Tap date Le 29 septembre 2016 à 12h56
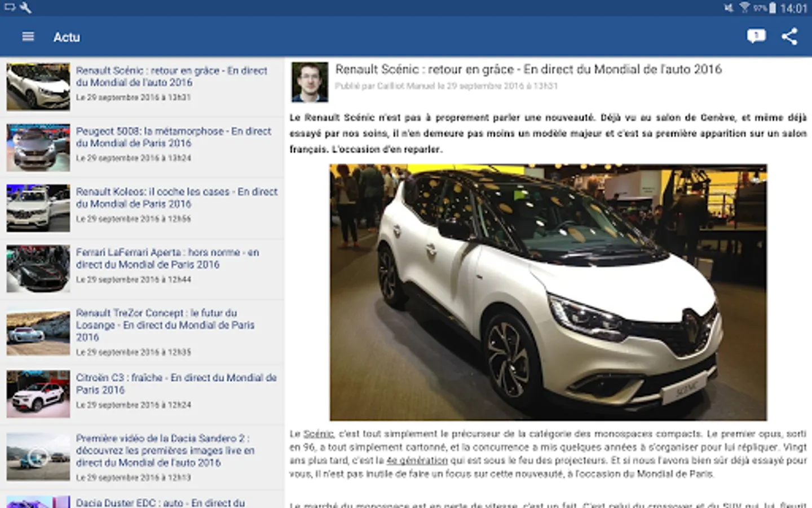This screenshot has height=508, width=812. tap(134, 219)
